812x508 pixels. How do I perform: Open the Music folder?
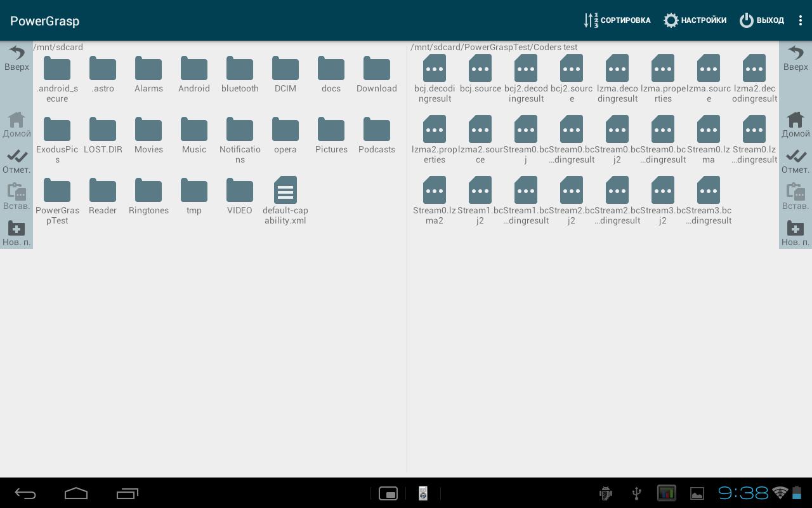coord(194,135)
